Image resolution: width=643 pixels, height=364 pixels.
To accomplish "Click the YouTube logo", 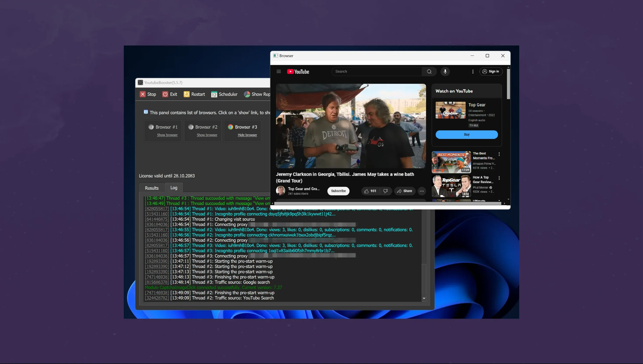I will pyautogui.click(x=298, y=72).
